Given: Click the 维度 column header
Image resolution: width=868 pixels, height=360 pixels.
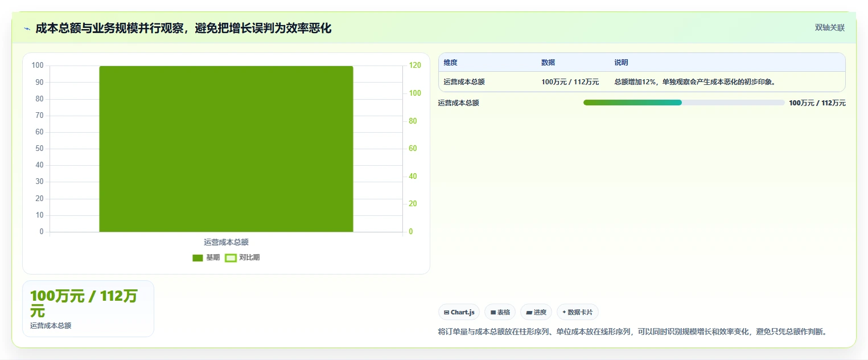Looking at the screenshot, I should (451, 63).
